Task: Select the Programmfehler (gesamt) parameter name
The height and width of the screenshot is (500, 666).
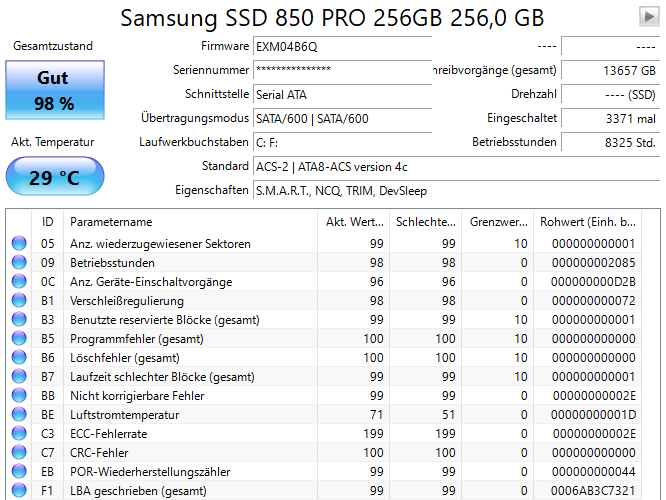Action: 137,339
